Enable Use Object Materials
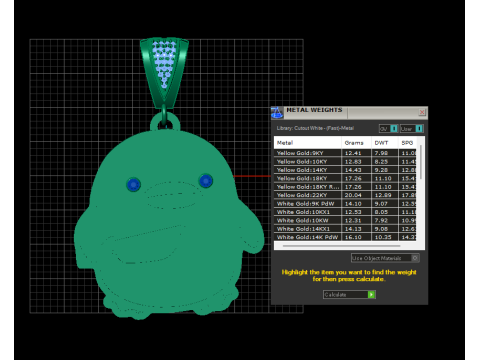Screen dimensions: 480x360 (385, 258)
